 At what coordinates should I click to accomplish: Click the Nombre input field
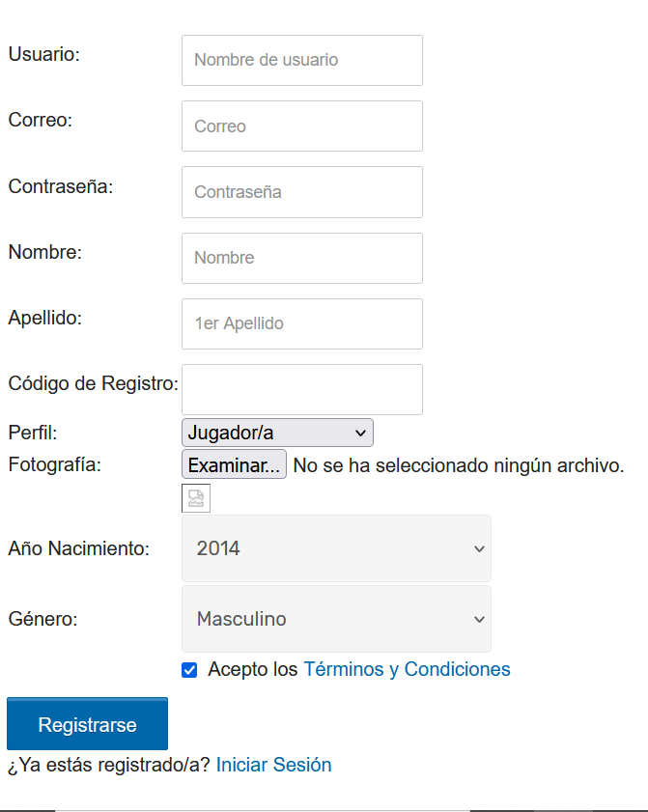pyautogui.click(x=301, y=258)
